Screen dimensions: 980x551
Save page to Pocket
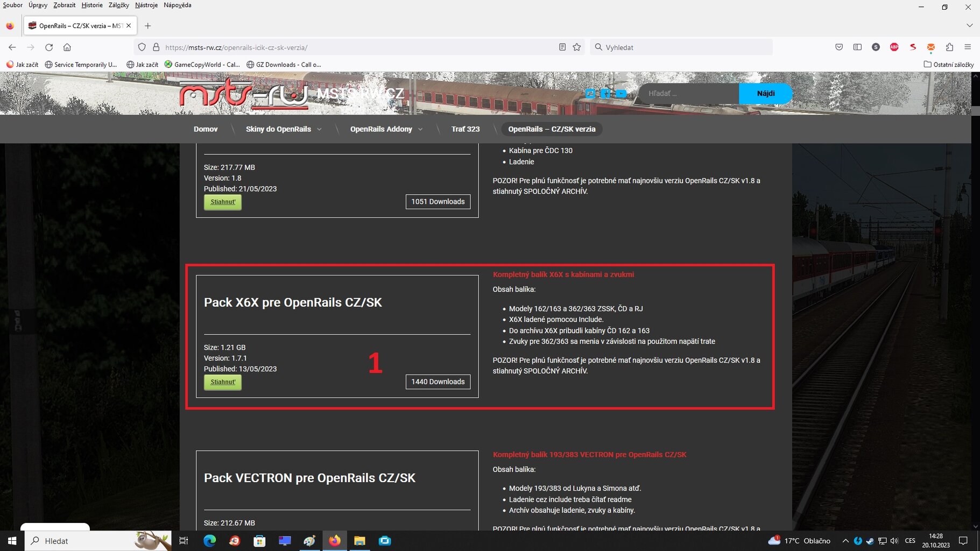pos(839,47)
